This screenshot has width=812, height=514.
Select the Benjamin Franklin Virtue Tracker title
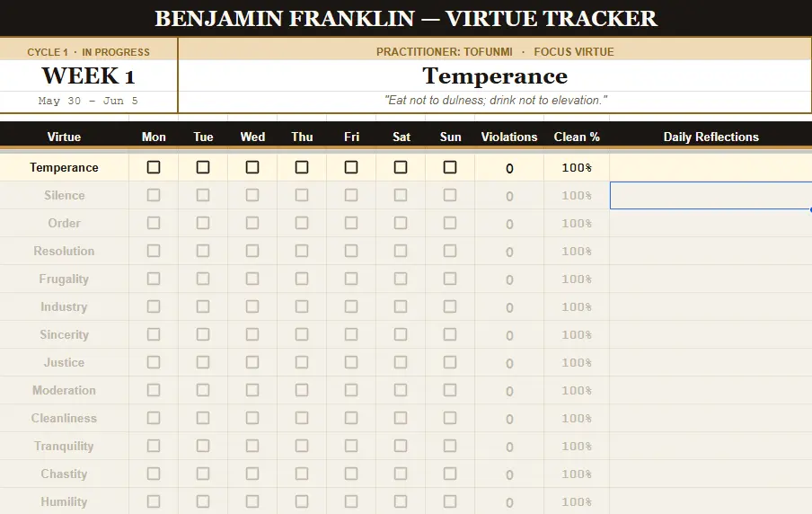point(406,19)
